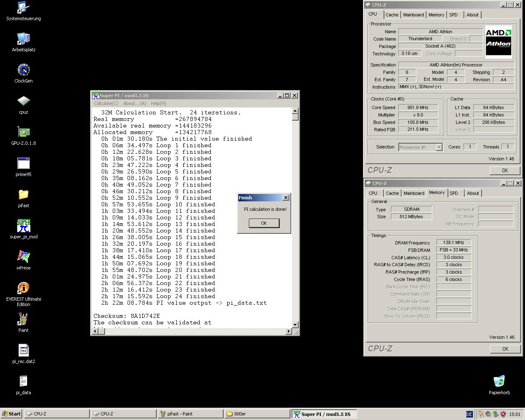Switch to Cache tab in upper CPU-Z
Image resolution: width=525 pixels, height=420 pixels.
click(392, 15)
